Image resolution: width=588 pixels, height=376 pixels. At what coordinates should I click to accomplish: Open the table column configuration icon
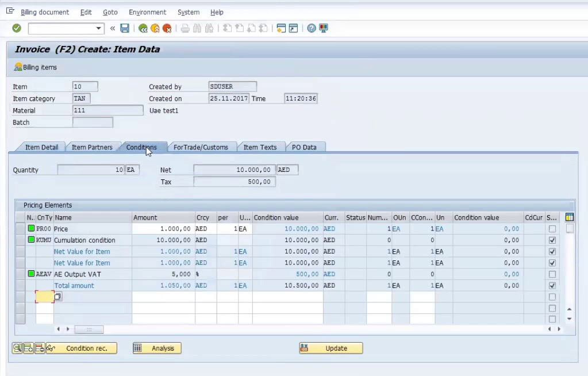pos(569,217)
